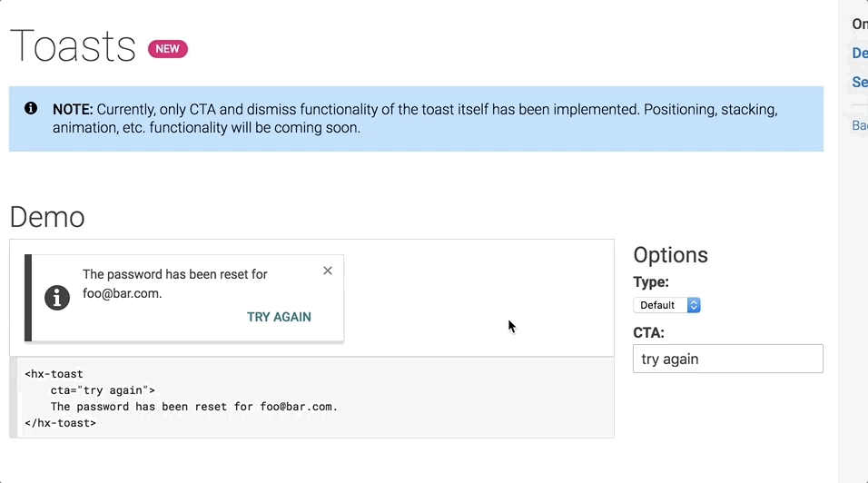This screenshot has height=483, width=868.
Task: Click the blue NOTE banner text
Action: [x=415, y=118]
